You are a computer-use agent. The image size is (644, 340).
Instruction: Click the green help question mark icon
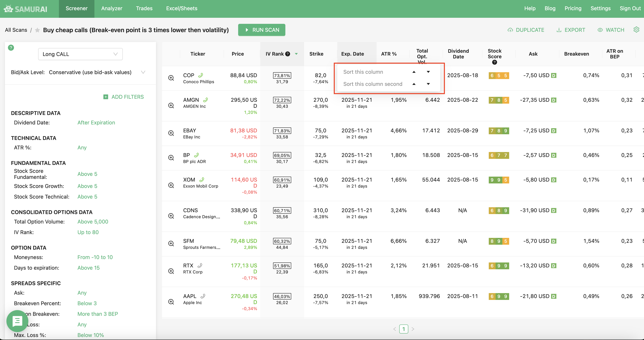coord(11,48)
